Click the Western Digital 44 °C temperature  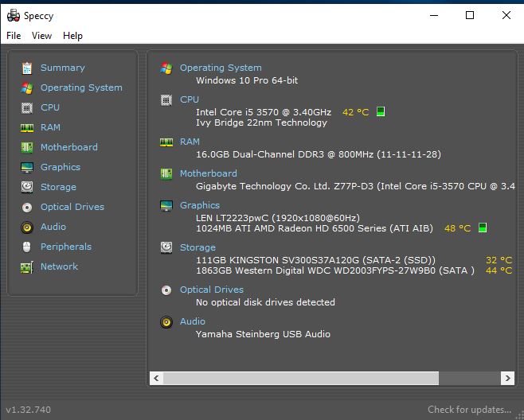coord(499,270)
